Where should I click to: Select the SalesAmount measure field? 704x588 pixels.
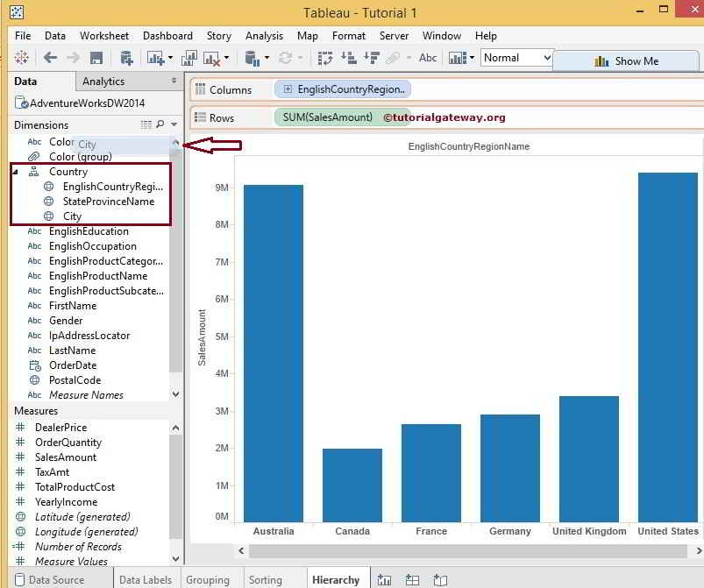[66, 457]
